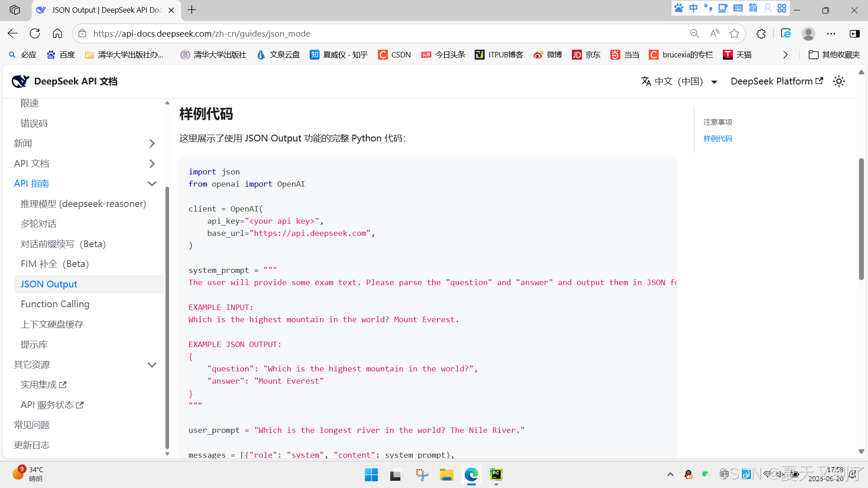Image resolution: width=868 pixels, height=488 pixels.
Task: Open the CSDN bookmark
Action: [394, 54]
